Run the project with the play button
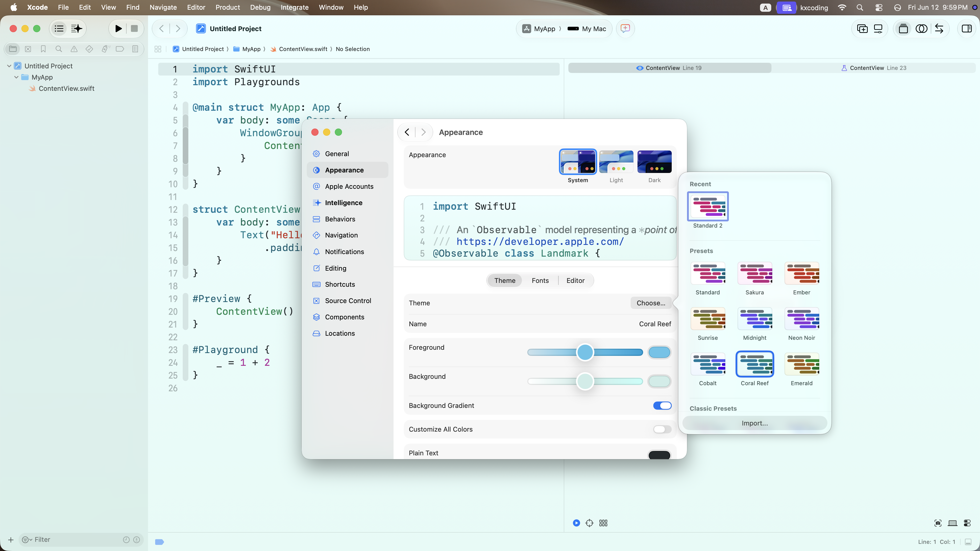 (118, 29)
